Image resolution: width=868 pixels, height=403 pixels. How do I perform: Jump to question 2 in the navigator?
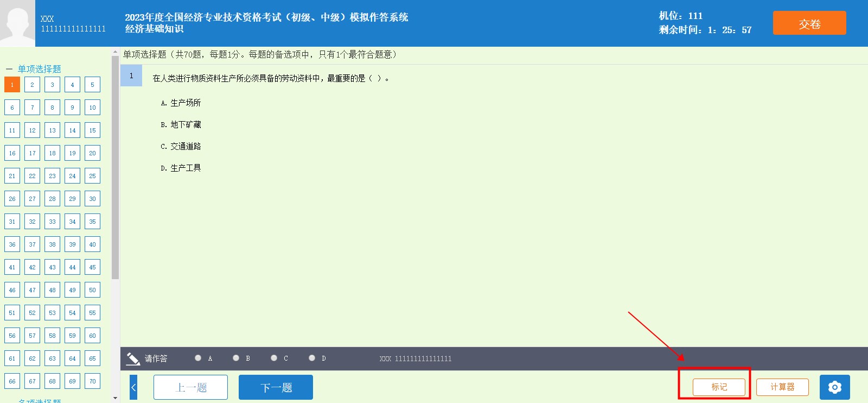(32, 85)
